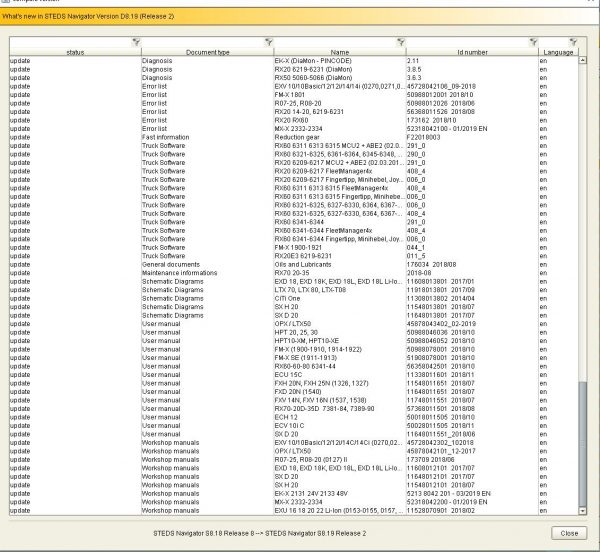Click Id number 3.8.5
The image size is (600, 552).
click(414, 69)
